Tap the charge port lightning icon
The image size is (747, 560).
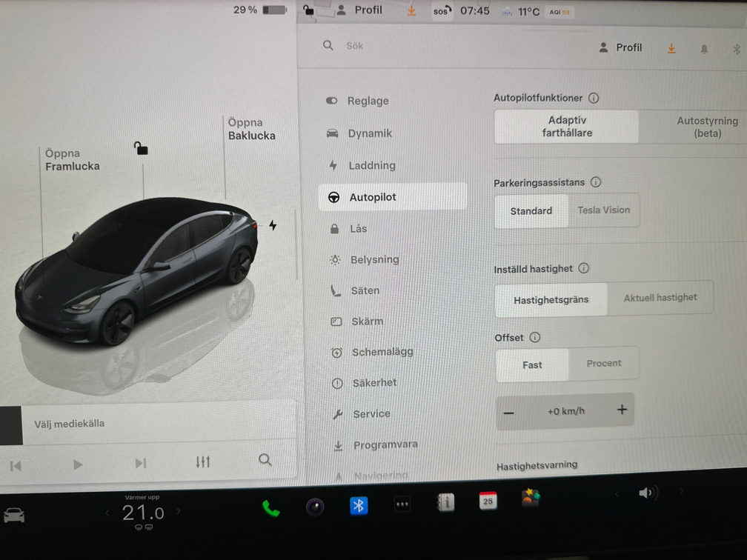point(273,225)
